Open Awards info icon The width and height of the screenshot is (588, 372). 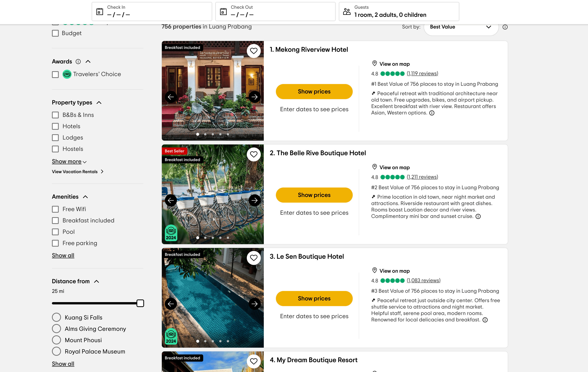click(x=78, y=62)
